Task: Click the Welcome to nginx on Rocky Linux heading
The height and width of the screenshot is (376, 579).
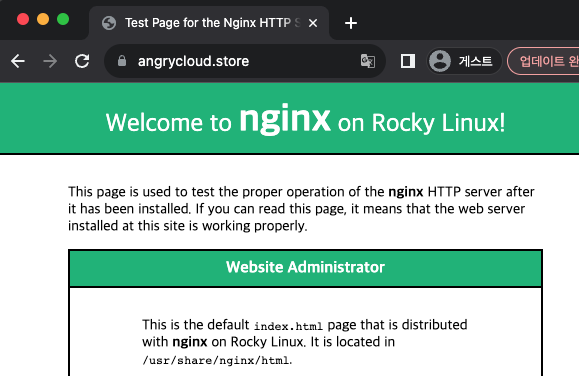Action: (305, 120)
